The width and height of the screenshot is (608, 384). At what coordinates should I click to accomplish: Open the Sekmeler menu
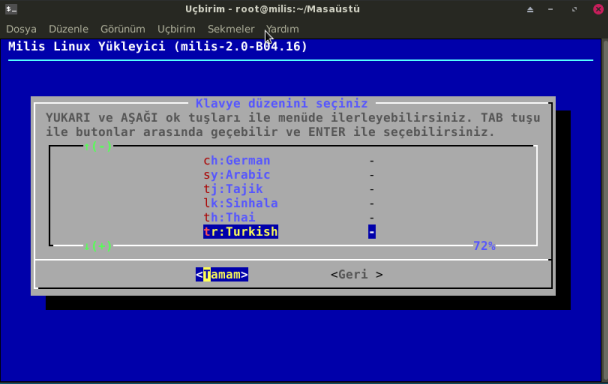point(231,29)
